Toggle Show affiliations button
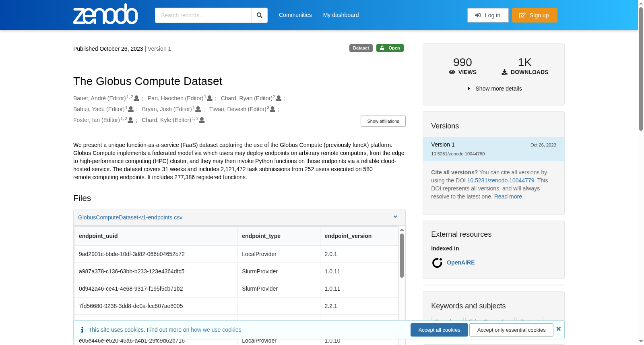Screen dimensions: 644x345 coord(383,121)
